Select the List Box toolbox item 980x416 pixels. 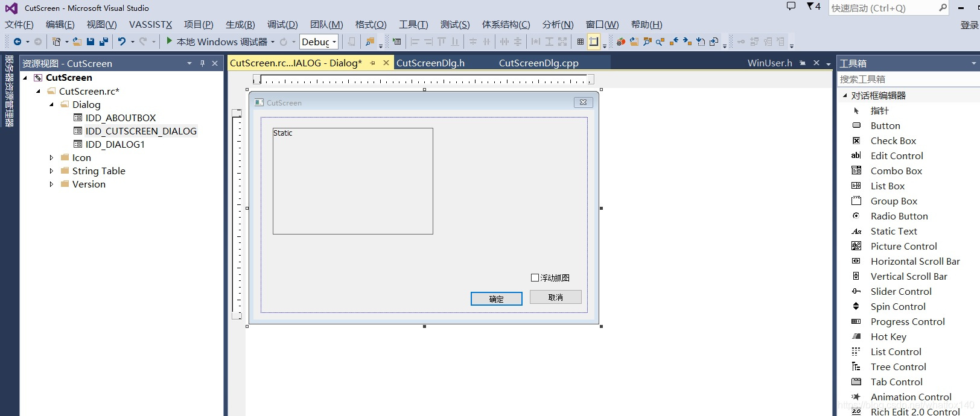[x=888, y=186]
